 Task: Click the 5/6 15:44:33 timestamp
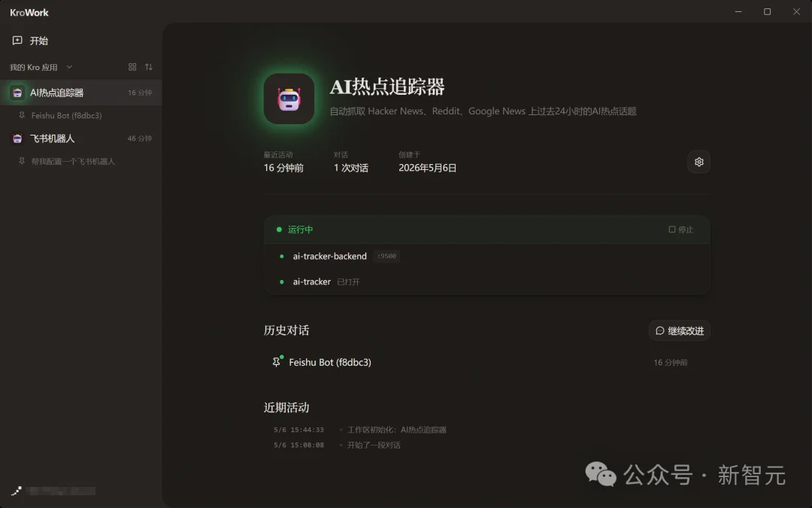pos(298,430)
